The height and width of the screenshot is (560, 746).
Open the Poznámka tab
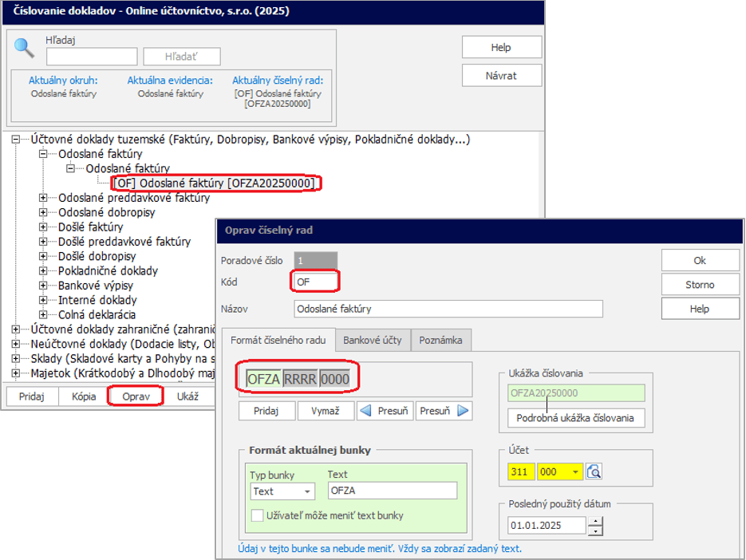442,340
